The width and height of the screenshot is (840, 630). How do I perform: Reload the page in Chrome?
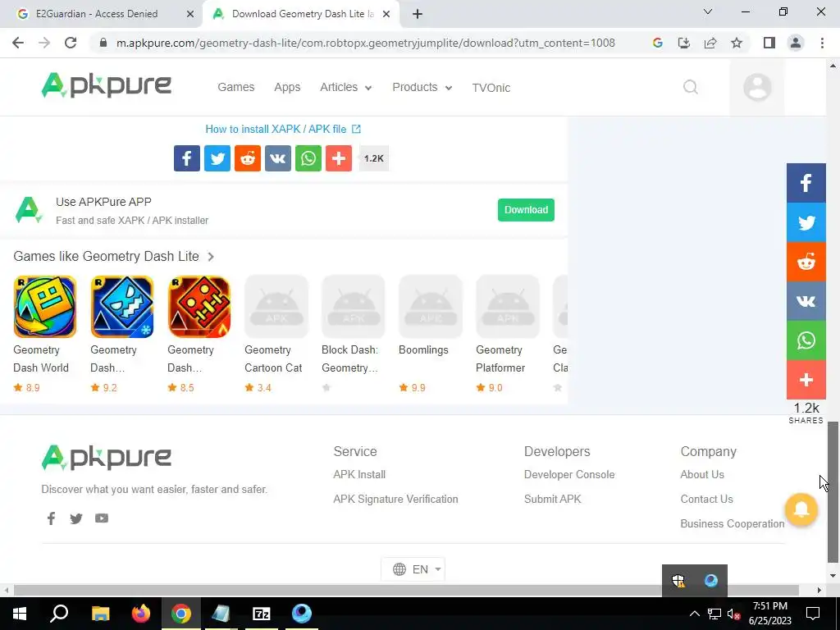pyautogui.click(x=71, y=43)
